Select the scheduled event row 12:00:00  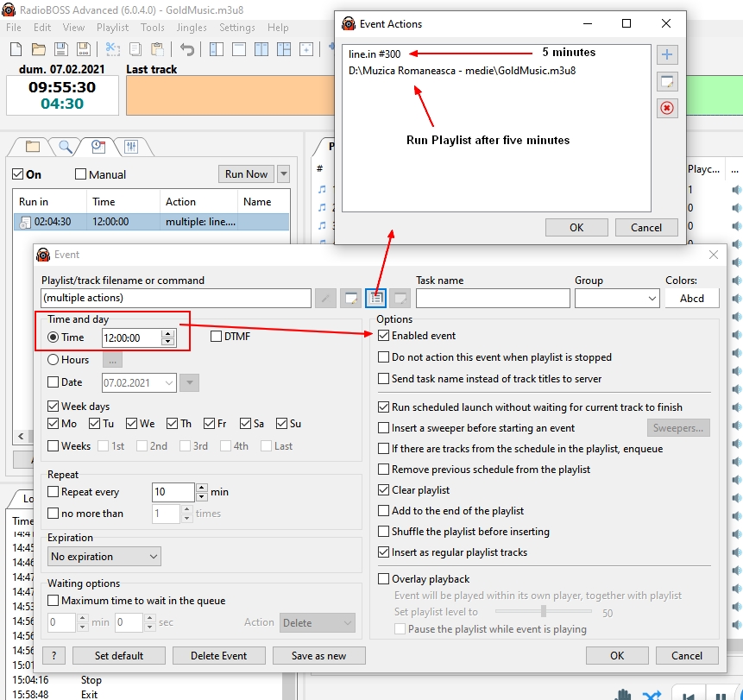tap(152, 222)
